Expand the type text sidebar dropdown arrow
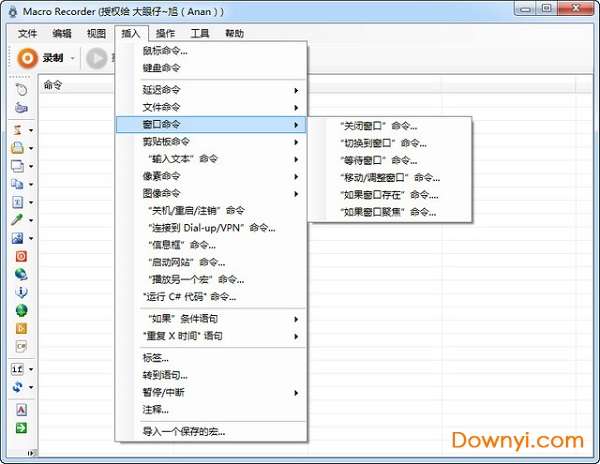This screenshot has width=600, height=464. [31, 202]
